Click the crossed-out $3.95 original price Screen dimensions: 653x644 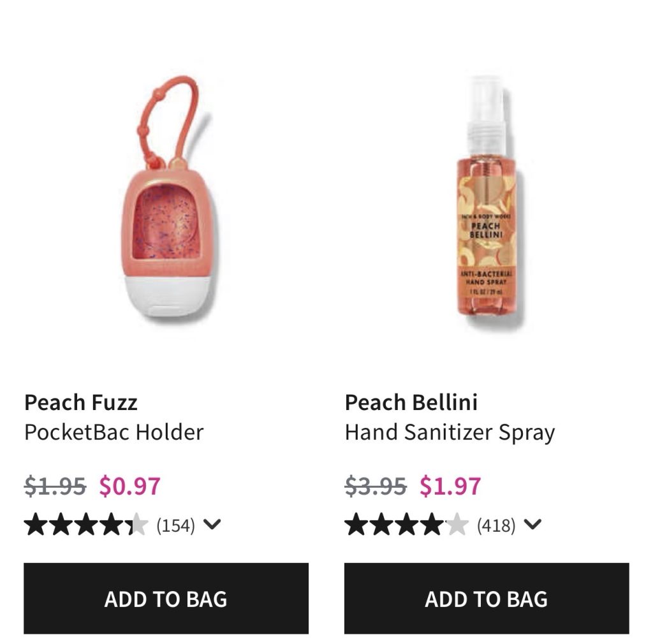click(376, 487)
